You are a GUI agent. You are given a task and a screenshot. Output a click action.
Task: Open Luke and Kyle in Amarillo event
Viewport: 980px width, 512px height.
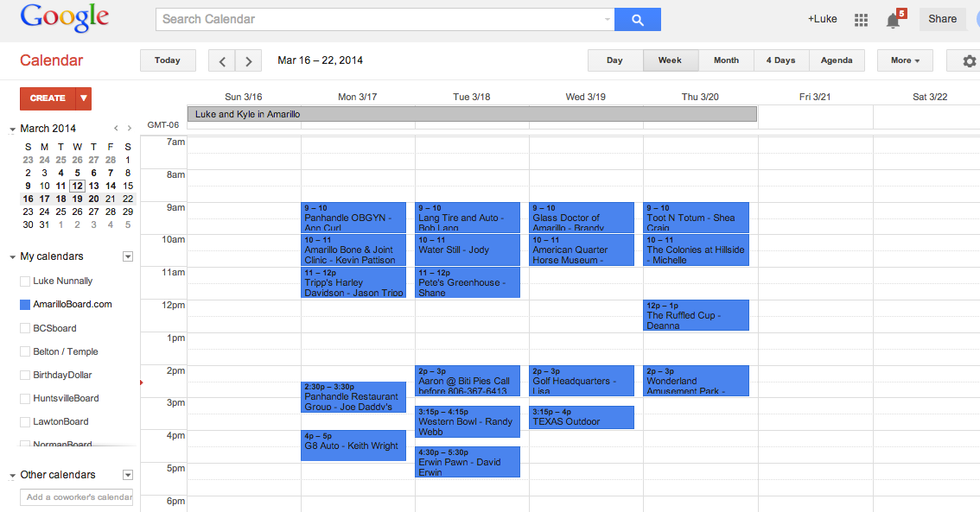click(473, 114)
